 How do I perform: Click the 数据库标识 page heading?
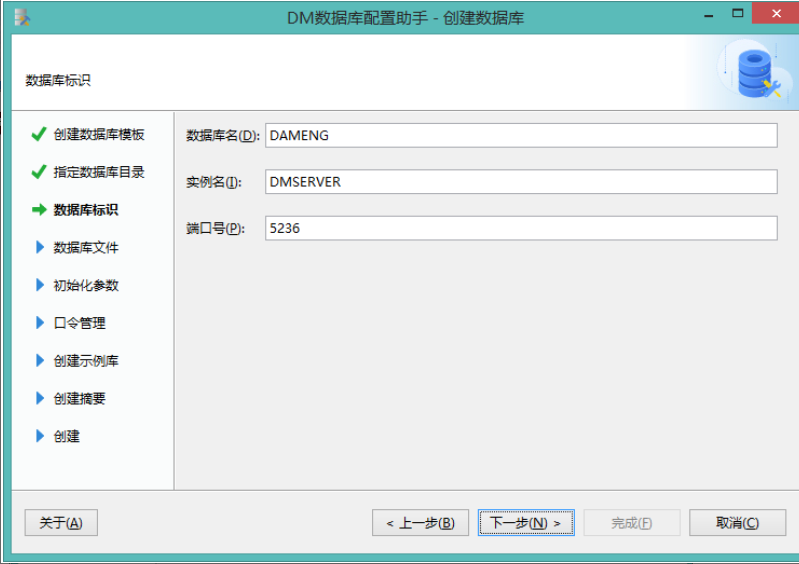coord(58,80)
